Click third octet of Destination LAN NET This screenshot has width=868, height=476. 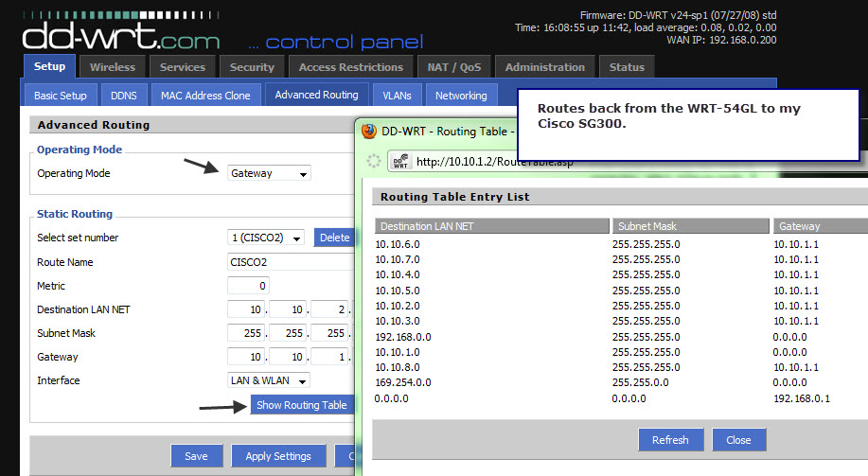pos(330,309)
